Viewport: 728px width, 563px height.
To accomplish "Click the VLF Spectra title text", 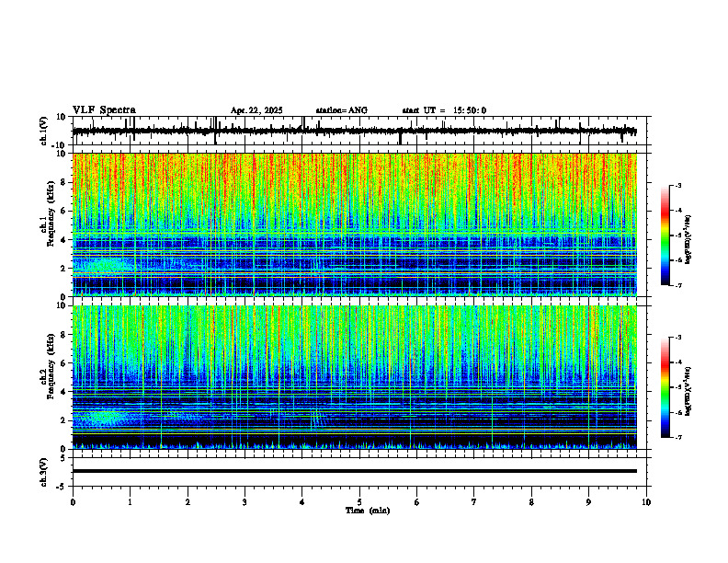I will point(104,110).
